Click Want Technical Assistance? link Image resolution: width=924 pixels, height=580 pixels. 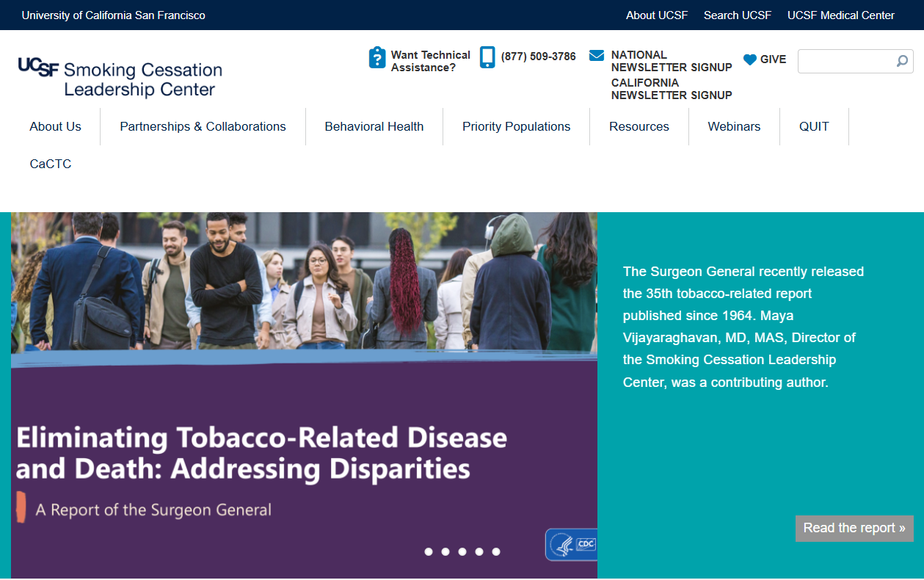point(431,61)
